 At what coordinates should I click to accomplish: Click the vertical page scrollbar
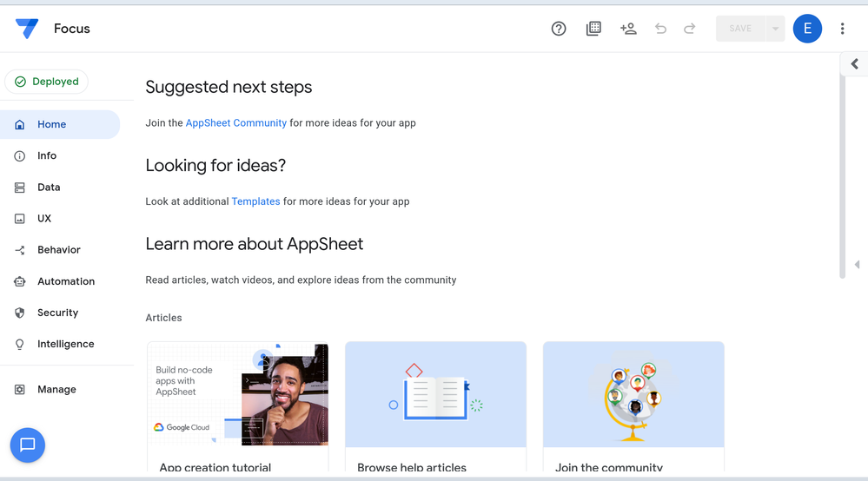point(843,177)
